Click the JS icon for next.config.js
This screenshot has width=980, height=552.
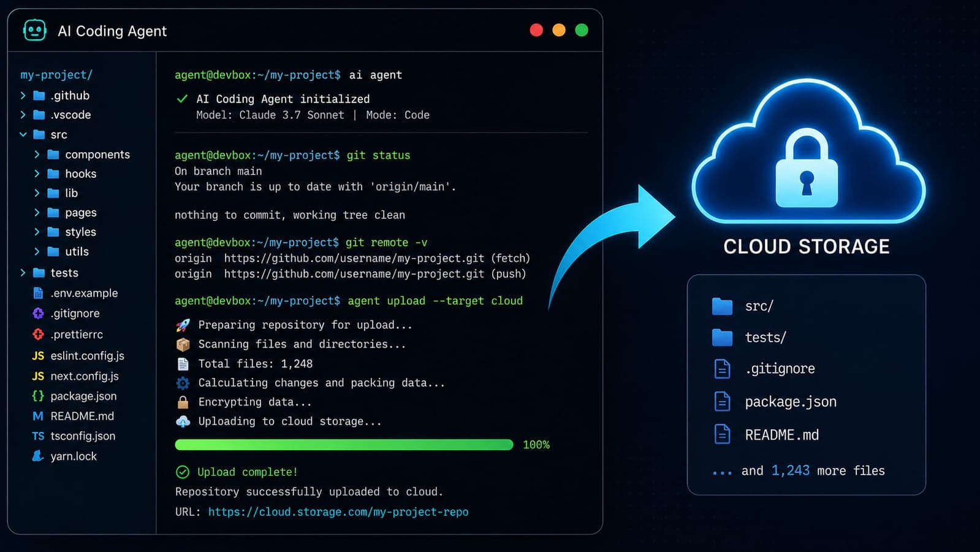38,376
